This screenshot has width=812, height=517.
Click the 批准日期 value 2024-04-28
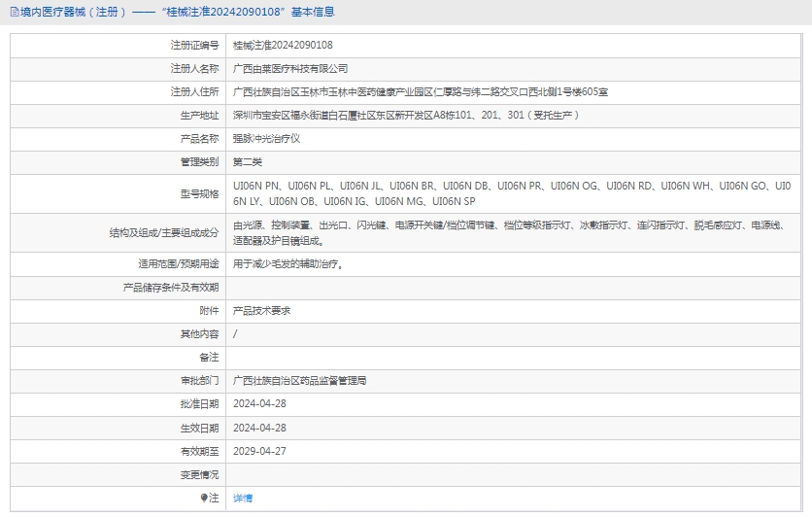tap(259, 403)
